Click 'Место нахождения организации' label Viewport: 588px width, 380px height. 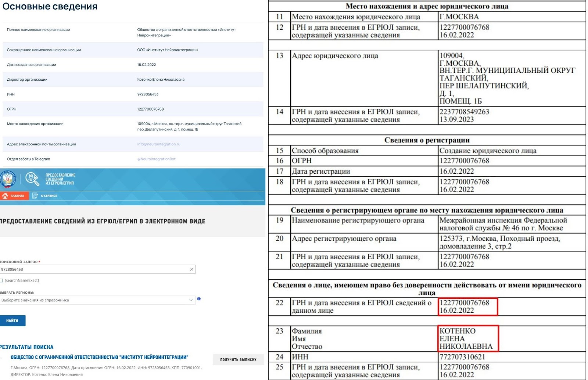click(x=35, y=124)
